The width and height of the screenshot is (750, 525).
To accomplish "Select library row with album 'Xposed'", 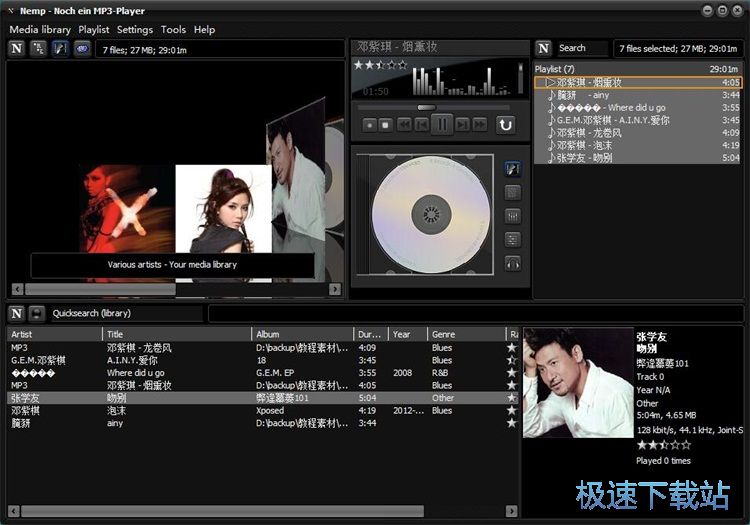I will 263,410.
